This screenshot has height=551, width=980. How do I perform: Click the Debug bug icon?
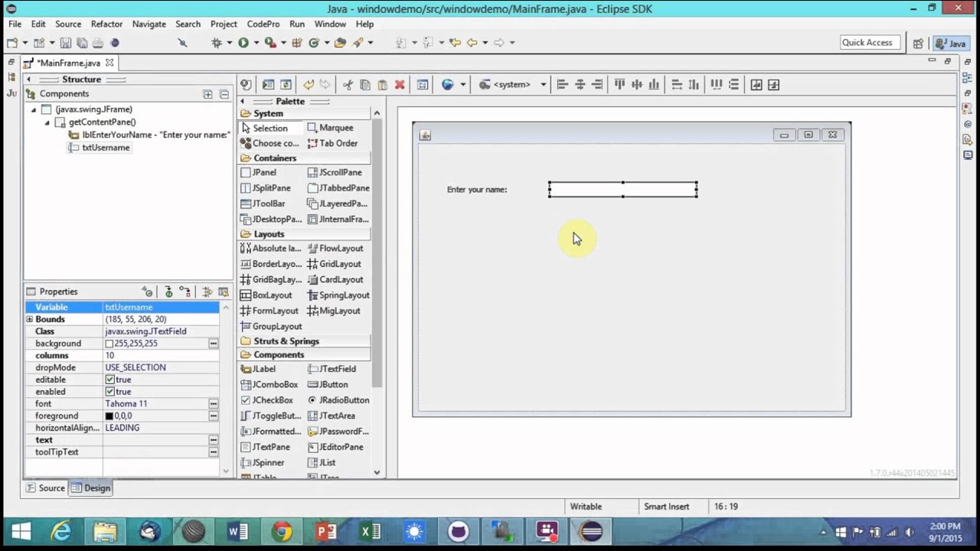tap(217, 43)
